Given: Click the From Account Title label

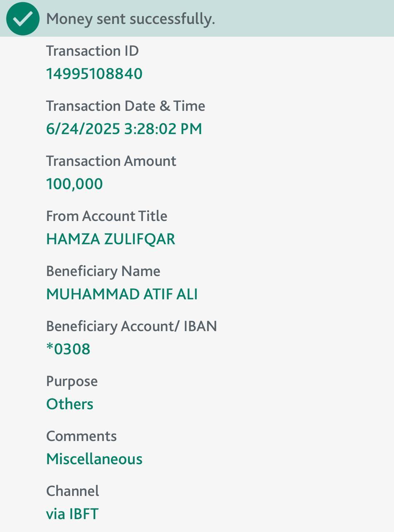Looking at the screenshot, I should (106, 216).
